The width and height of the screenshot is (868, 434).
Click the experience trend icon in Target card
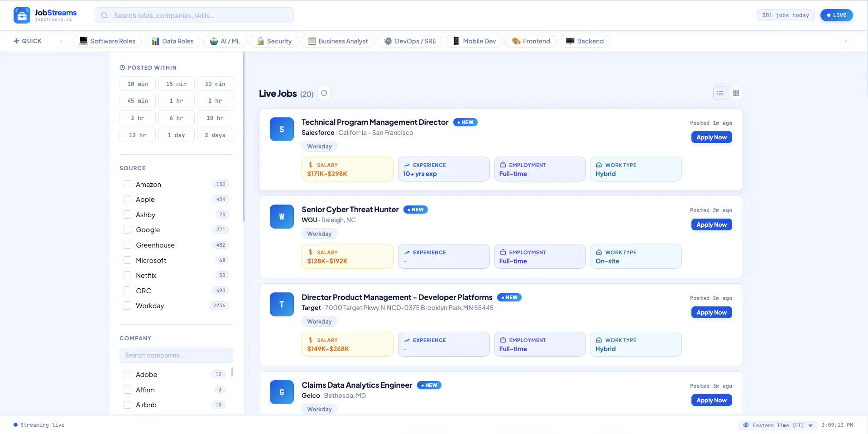[x=407, y=340]
